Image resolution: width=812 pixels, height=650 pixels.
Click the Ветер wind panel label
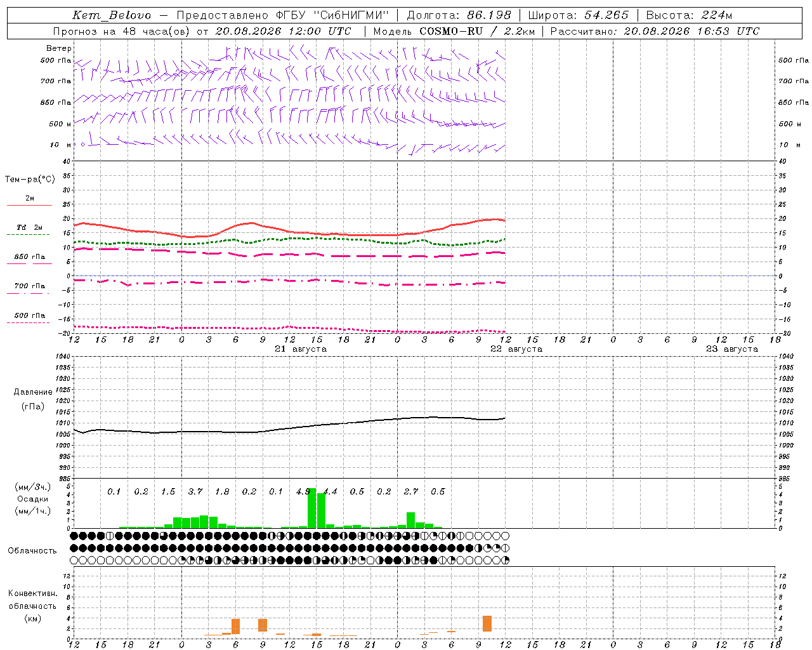[x=59, y=48]
